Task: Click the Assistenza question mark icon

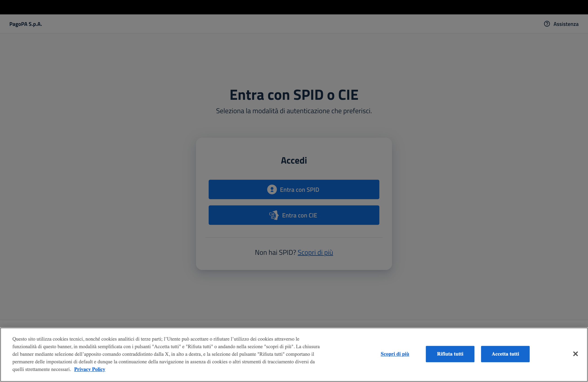Action: (547, 24)
